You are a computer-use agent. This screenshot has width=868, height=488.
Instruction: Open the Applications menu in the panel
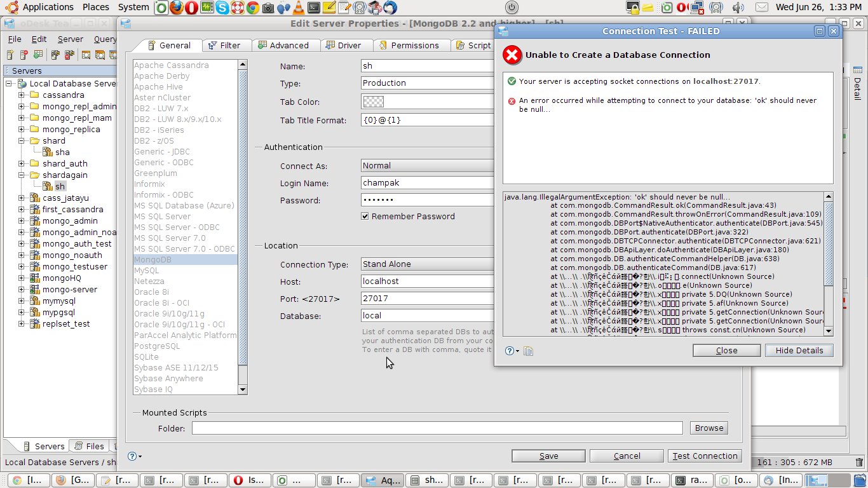(x=48, y=8)
